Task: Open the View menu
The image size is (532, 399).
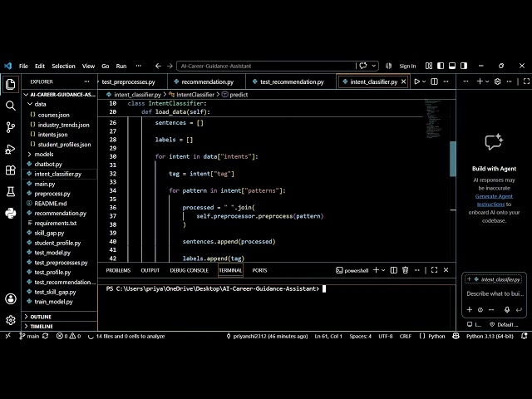Action: pyautogui.click(x=88, y=66)
